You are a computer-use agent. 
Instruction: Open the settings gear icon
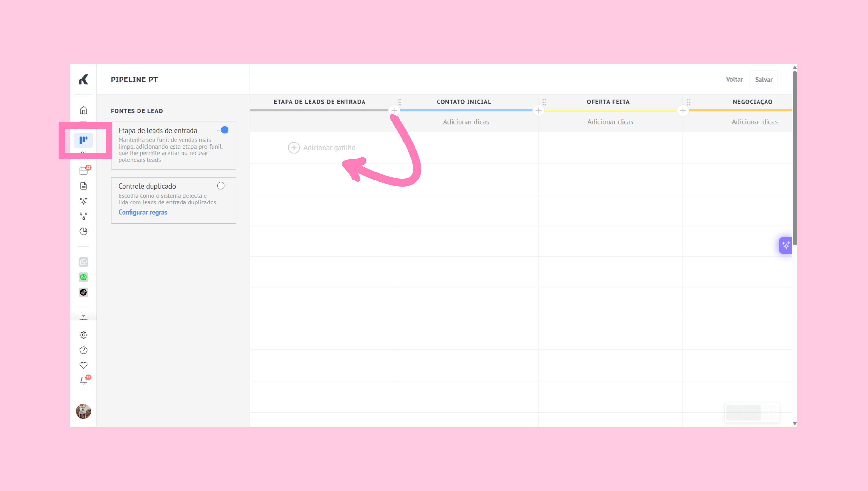click(x=83, y=335)
